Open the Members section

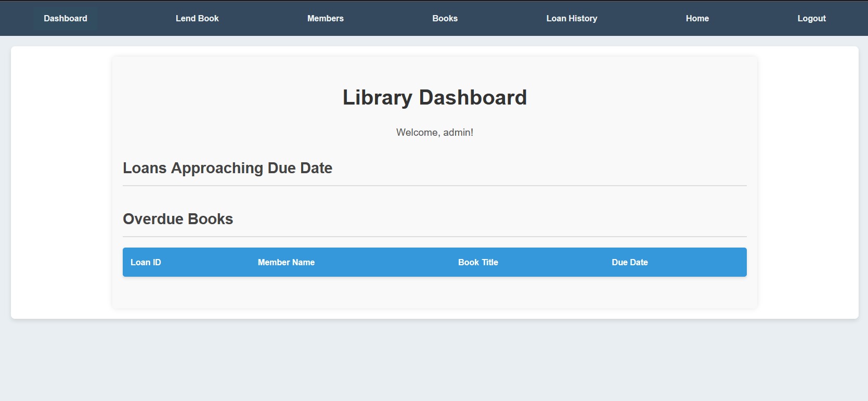click(x=326, y=18)
